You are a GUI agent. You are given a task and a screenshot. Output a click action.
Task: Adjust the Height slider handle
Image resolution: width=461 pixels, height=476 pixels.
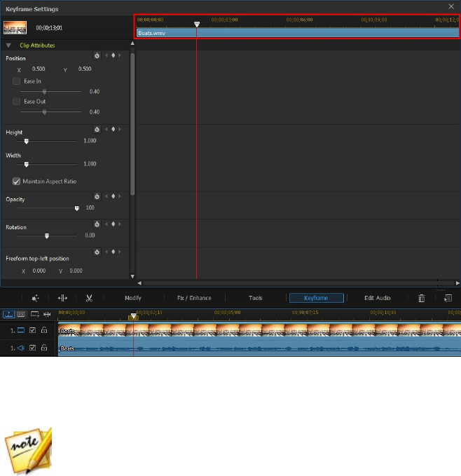[27, 141]
